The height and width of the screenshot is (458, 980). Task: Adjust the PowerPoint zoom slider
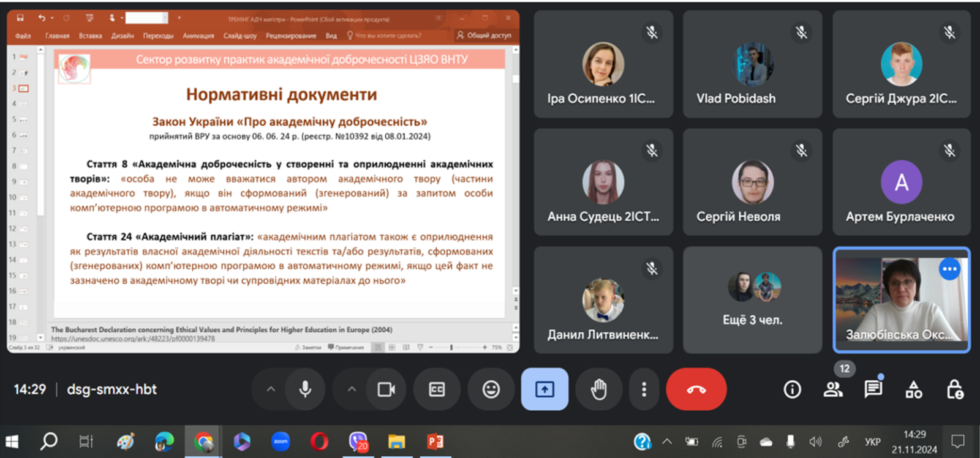[x=451, y=347]
